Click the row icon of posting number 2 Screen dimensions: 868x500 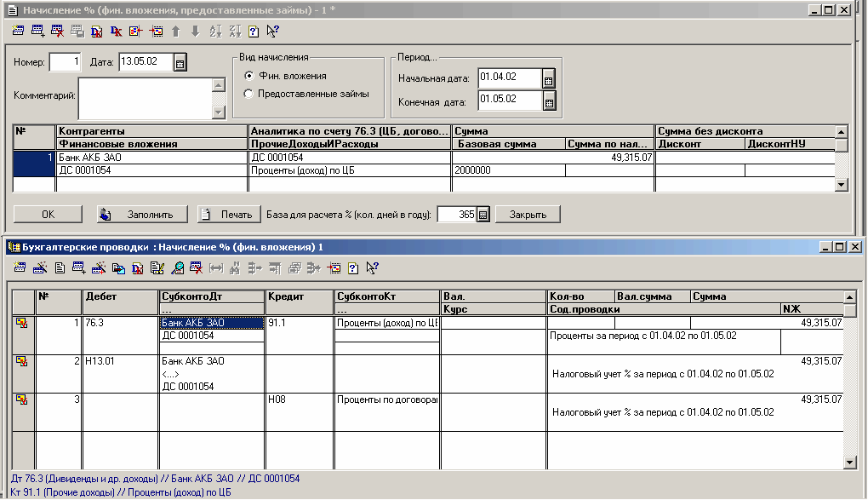click(21, 361)
